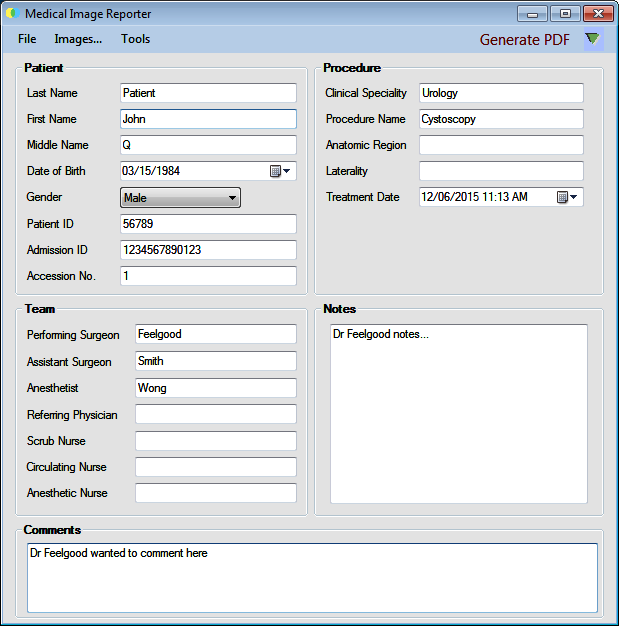Image resolution: width=619 pixels, height=626 pixels.
Task: Click the Treatment Date value text
Action: point(474,197)
